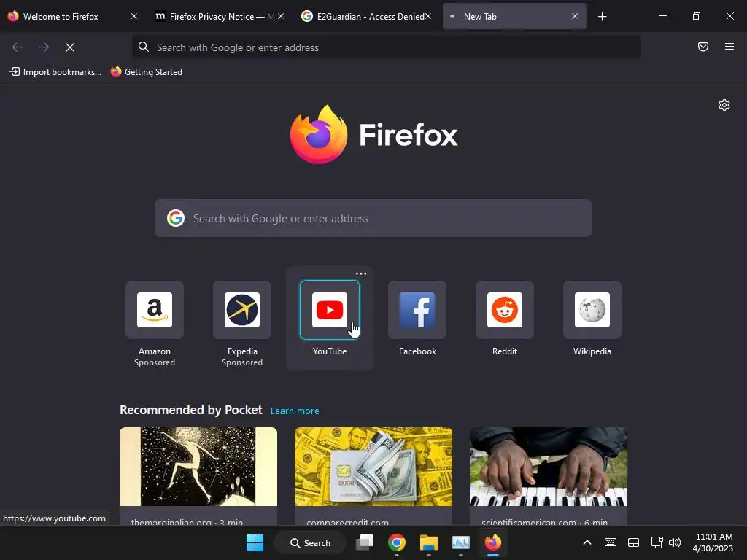This screenshot has height=560, width=747.
Task: Open the volume speaker tray icon
Action: tap(675, 542)
